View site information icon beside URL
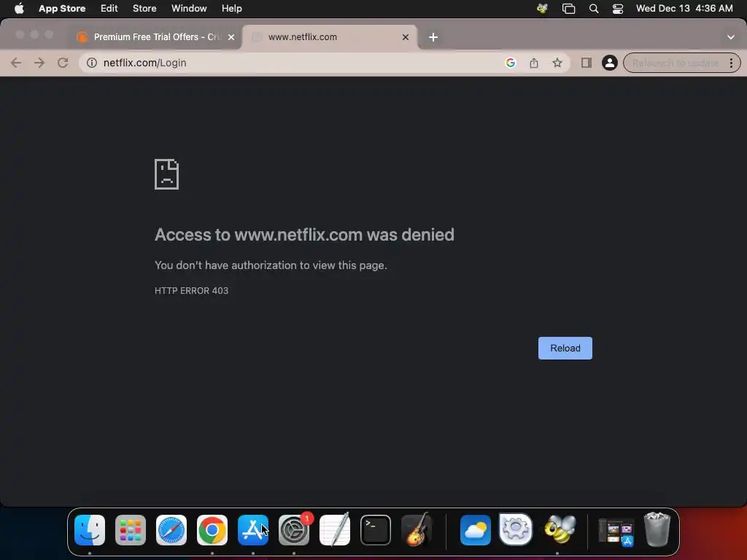This screenshot has width=747, height=560. 91,63
